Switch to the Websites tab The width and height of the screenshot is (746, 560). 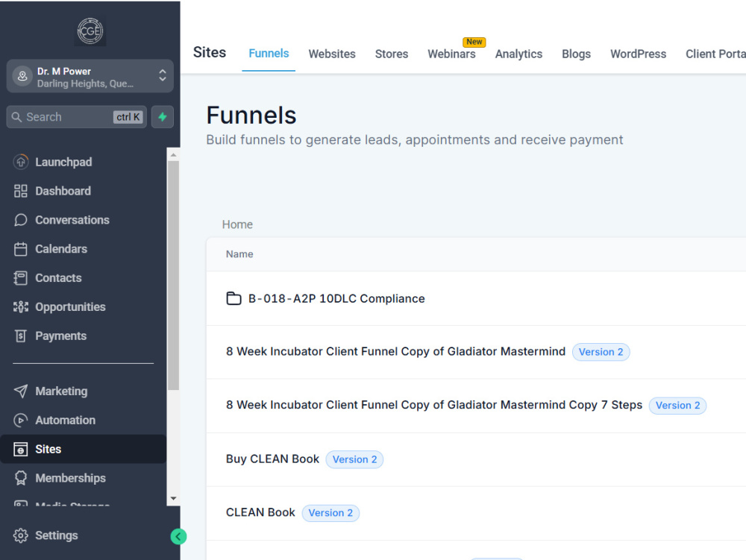pyautogui.click(x=332, y=54)
